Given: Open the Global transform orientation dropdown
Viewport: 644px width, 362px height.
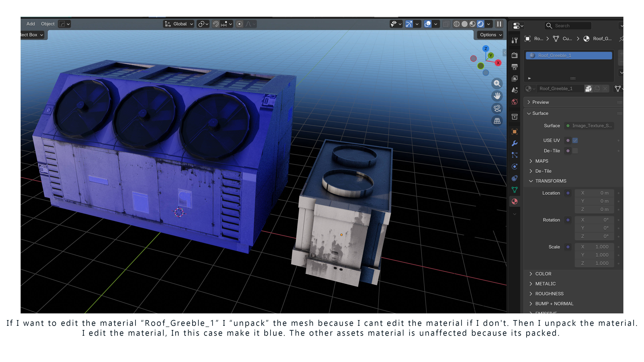Looking at the screenshot, I should pos(179,24).
